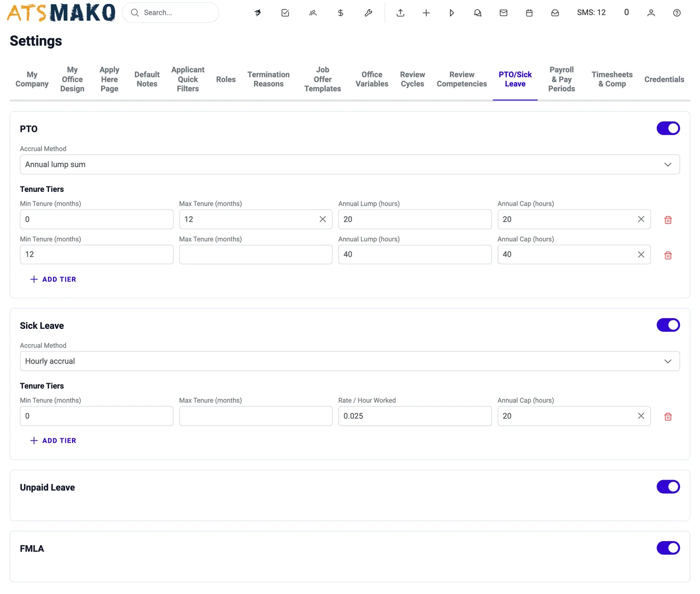Clear the PTO Max Tenure 12 value
Viewport: 700px width, 594px height.
click(322, 219)
